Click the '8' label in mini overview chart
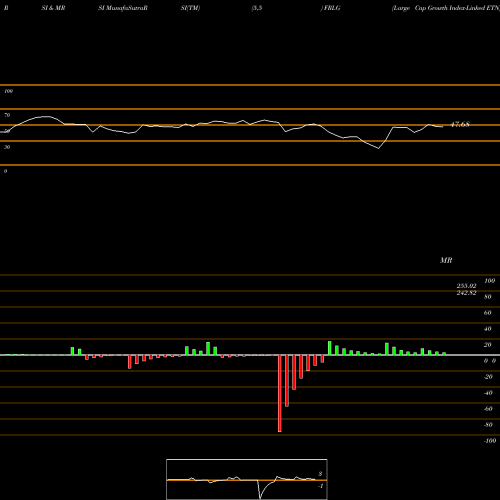 pos(320,474)
